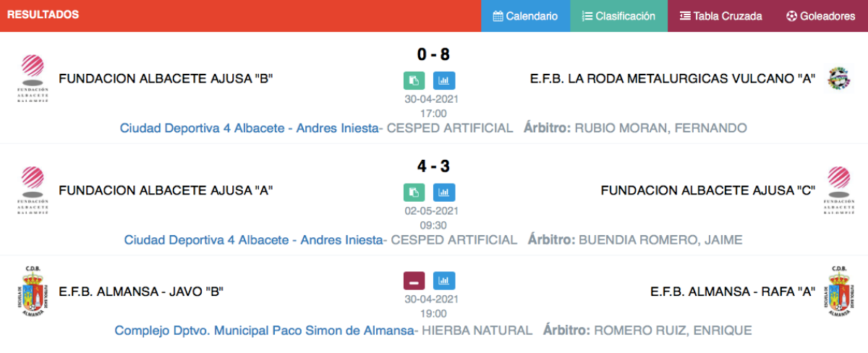
Task: Click E.F.B. Almansa - Javo "B" crest
Action: point(29,292)
